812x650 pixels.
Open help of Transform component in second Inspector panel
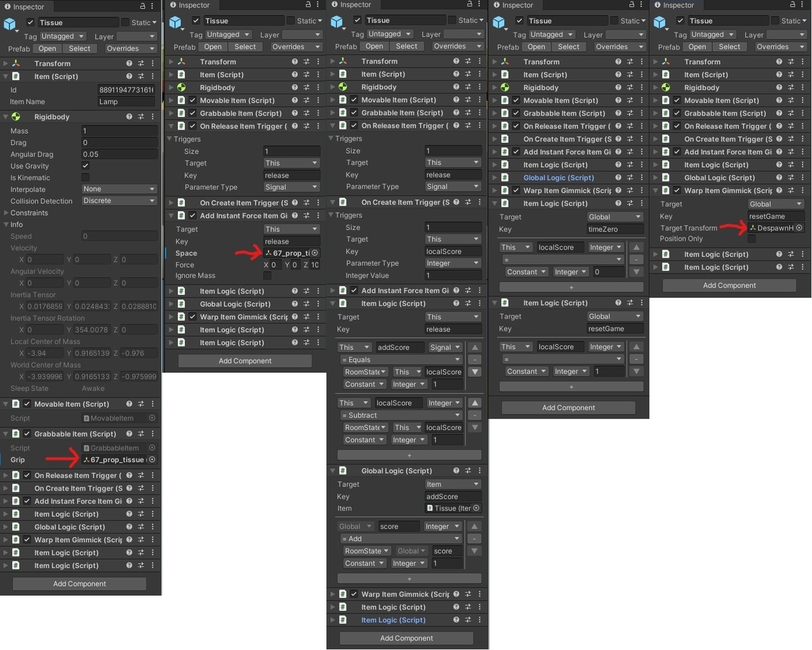point(294,62)
